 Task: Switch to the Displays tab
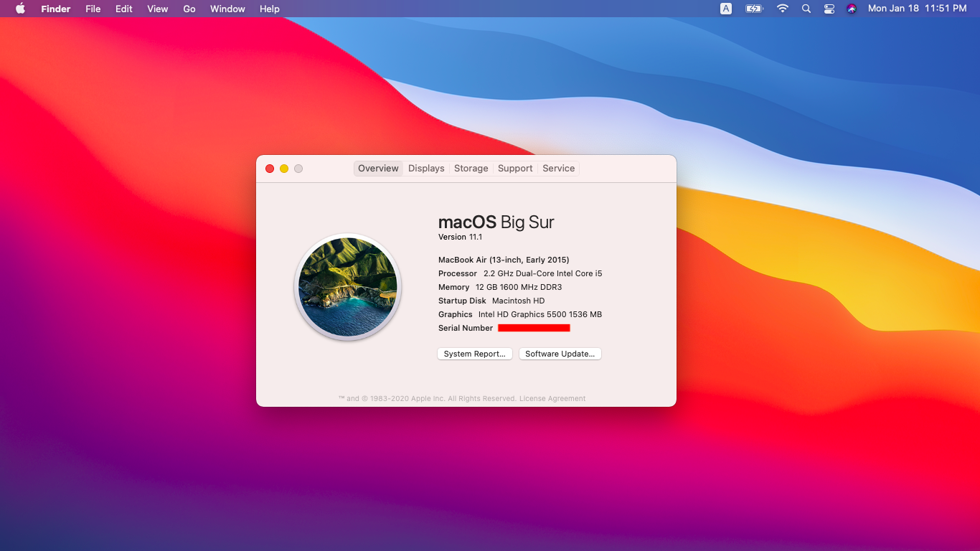(x=426, y=168)
